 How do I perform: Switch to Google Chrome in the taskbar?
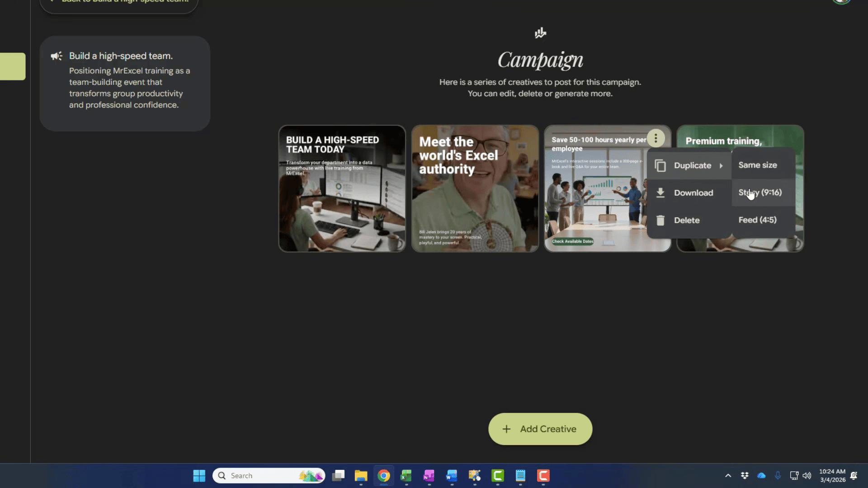(x=384, y=476)
